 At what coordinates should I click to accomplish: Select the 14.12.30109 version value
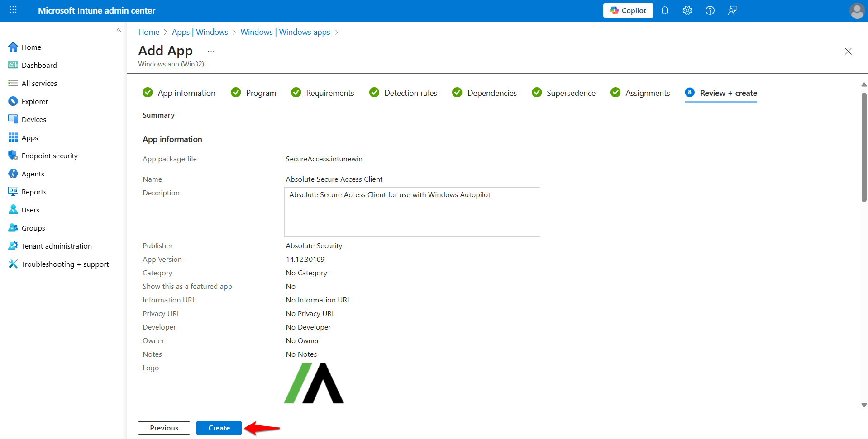[305, 259]
